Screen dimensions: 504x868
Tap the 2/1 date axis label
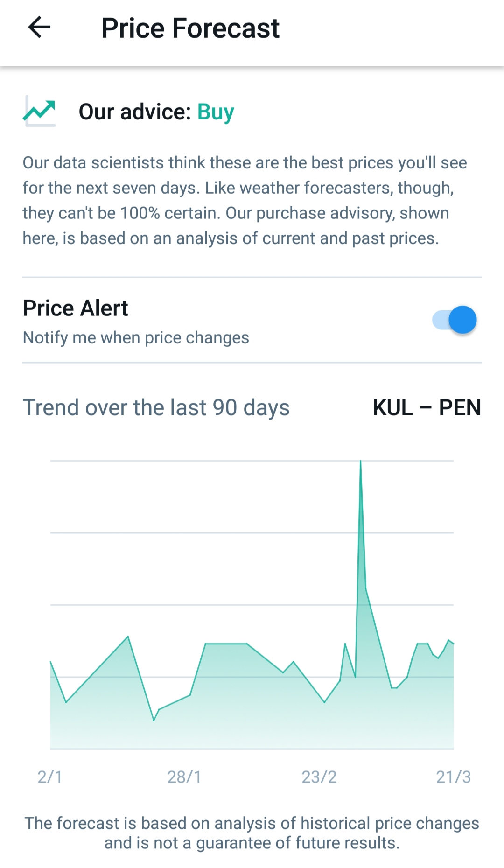(x=50, y=777)
